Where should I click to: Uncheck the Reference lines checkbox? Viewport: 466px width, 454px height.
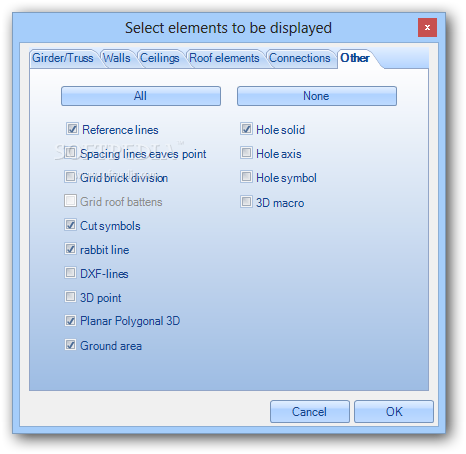72,129
